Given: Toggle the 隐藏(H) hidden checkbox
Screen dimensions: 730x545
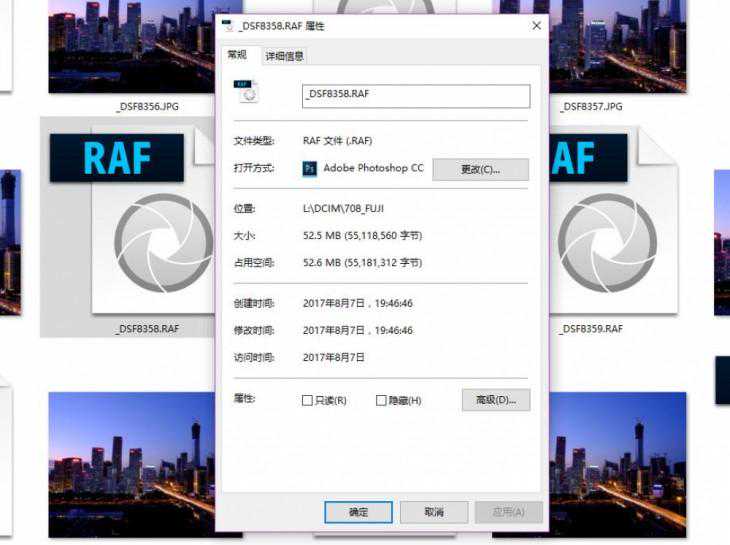Looking at the screenshot, I should [x=381, y=401].
